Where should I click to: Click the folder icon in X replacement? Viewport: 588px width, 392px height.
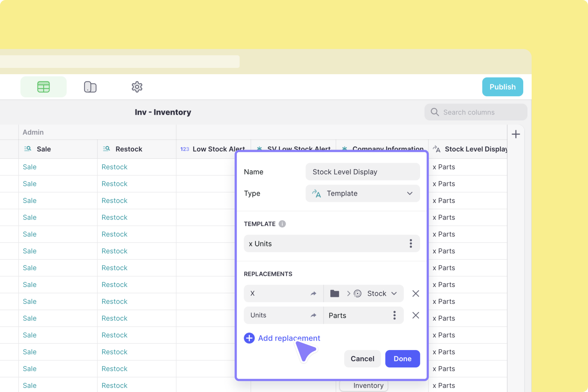click(x=335, y=294)
